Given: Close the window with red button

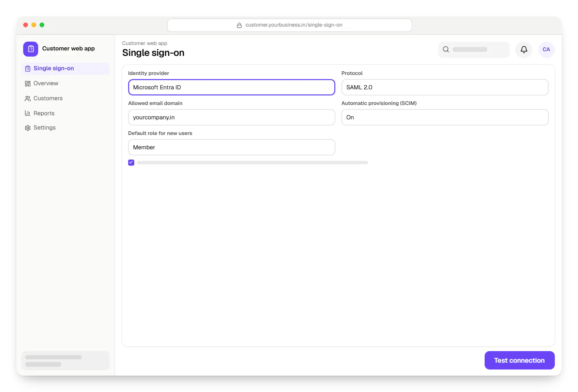Looking at the screenshot, I should tap(26, 25).
